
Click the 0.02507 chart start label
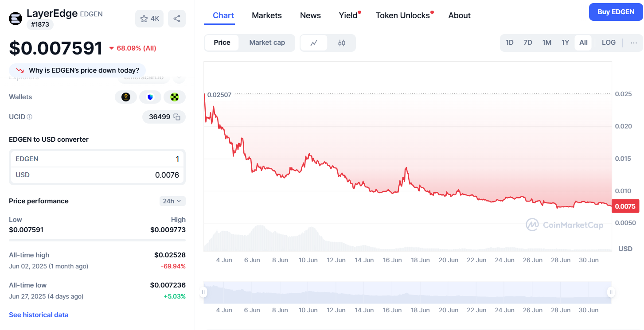pyautogui.click(x=219, y=94)
